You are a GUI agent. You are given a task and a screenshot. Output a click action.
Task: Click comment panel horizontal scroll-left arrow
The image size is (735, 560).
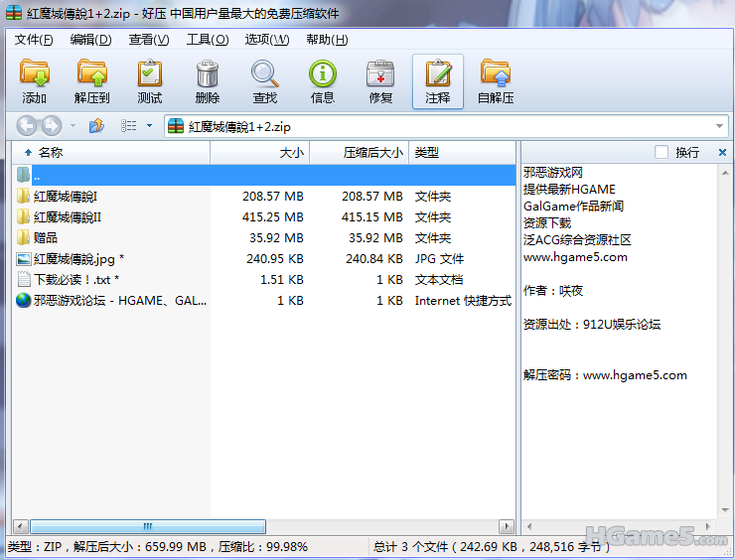coord(529,526)
